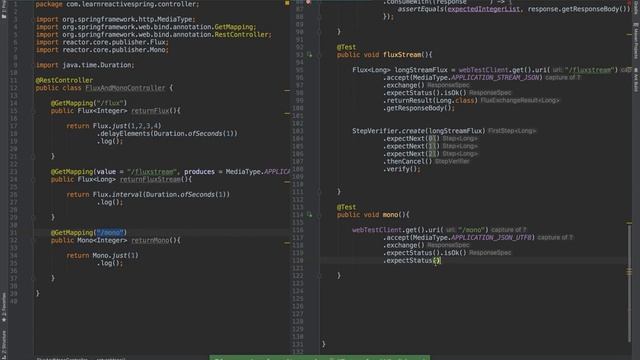640x360 pixels.
Task: Click the yellow inspection indicator of left editor
Action: pos(287,3)
